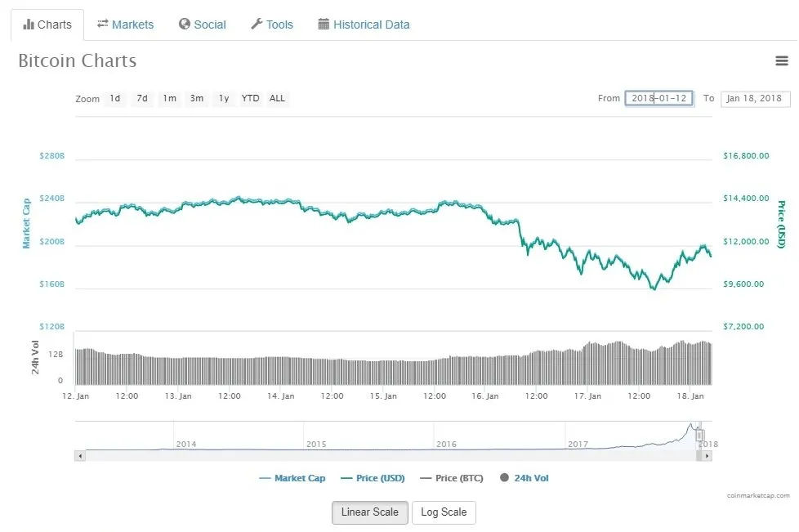799x532 pixels.
Task: Toggle the Price (BTC) series in legend
Action: coord(452,478)
